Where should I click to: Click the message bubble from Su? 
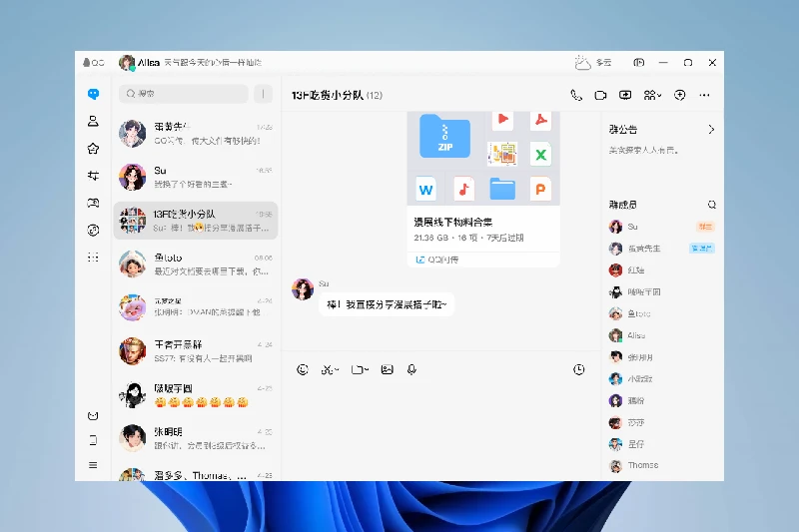387,304
